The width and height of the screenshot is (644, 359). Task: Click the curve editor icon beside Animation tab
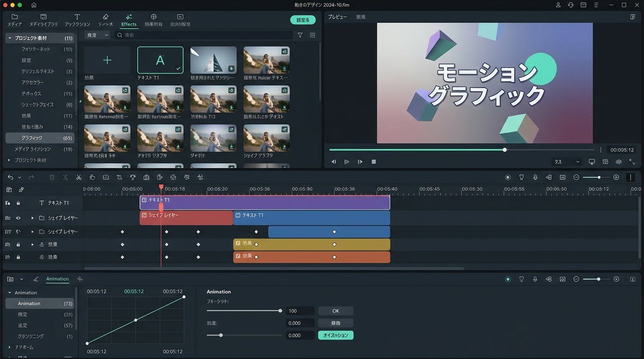36,279
